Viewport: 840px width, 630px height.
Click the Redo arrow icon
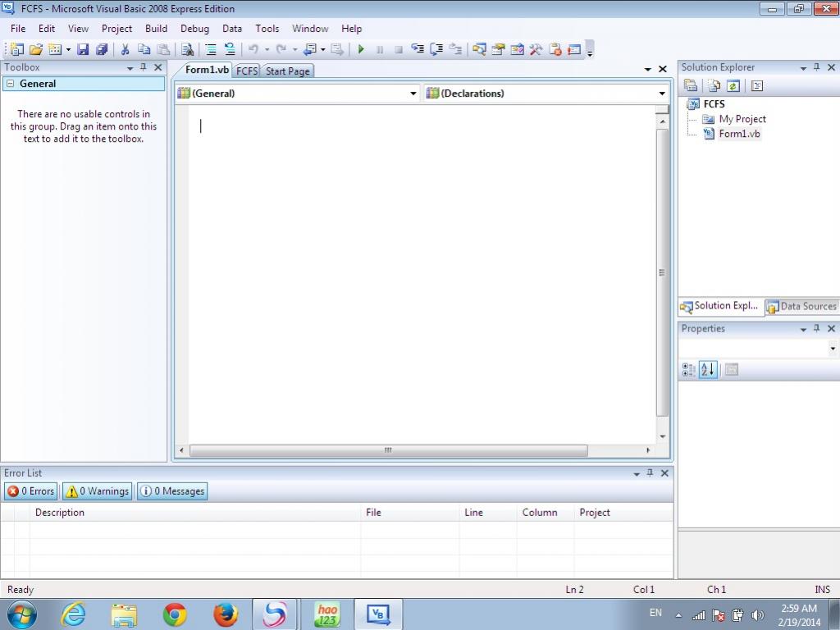pyautogui.click(x=281, y=49)
